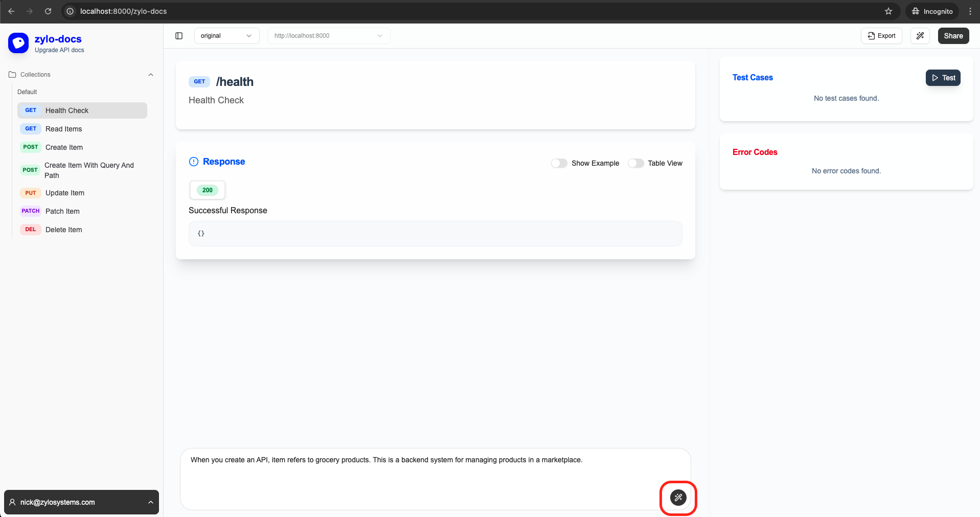This screenshot has height=517, width=980.
Task: Click the browser address bar URL
Action: [123, 11]
